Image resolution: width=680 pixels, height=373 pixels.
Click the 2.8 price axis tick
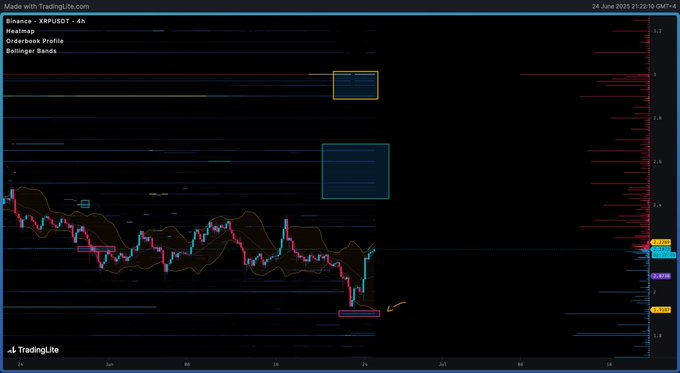click(657, 118)
